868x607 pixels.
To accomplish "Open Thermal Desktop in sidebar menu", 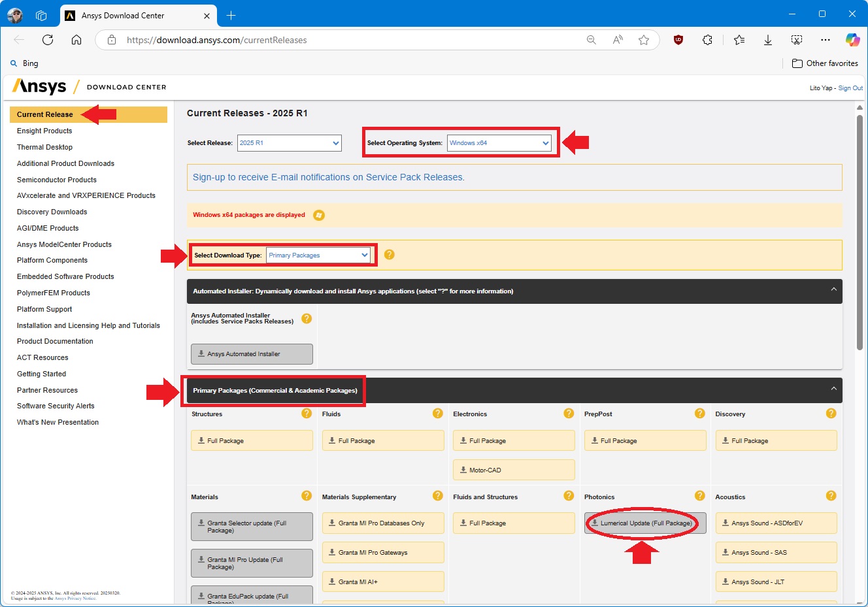I will pyautogui.click(x=44, y=147).
